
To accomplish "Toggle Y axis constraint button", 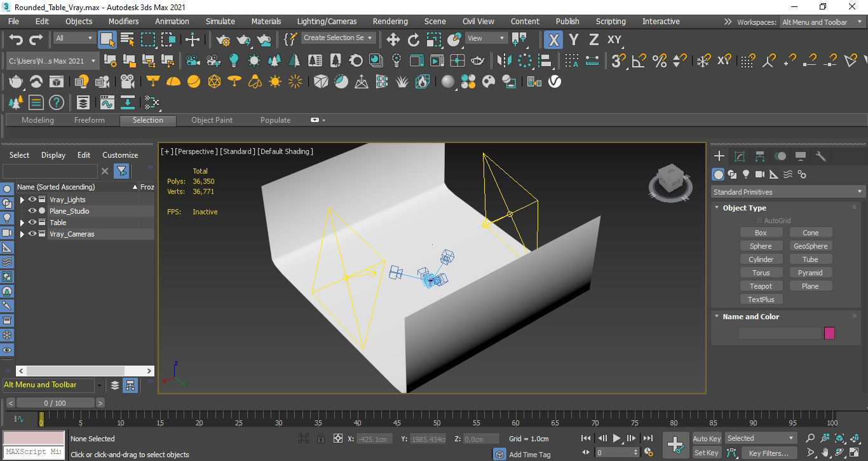I will pyautogui.click(x=574, y=39).
